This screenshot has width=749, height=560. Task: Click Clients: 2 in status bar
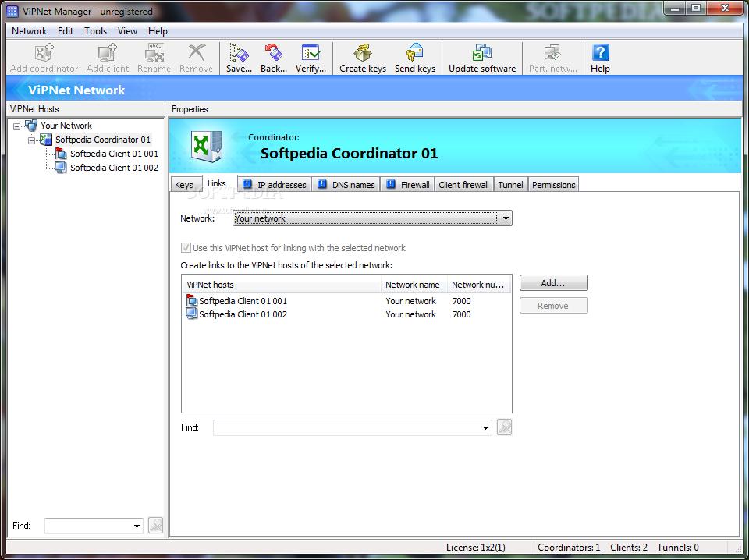629,547
